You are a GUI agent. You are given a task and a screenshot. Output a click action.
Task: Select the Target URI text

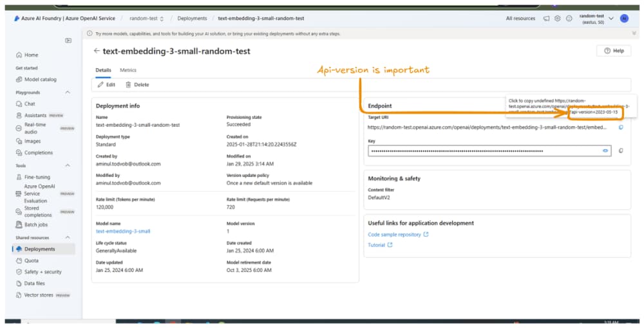(x=487, y=127)
